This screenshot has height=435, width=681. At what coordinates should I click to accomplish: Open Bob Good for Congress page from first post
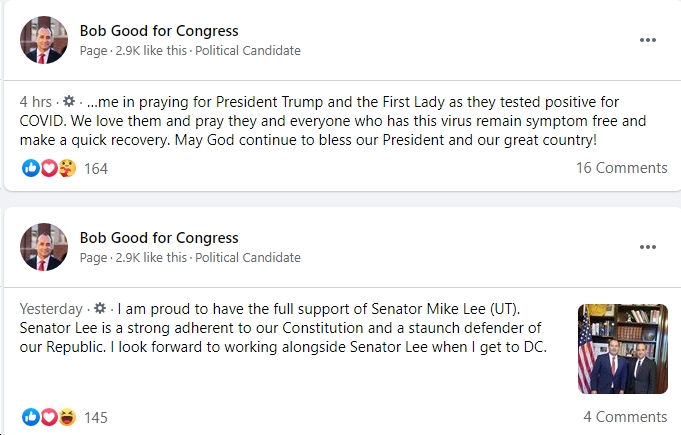pos(159,31)
